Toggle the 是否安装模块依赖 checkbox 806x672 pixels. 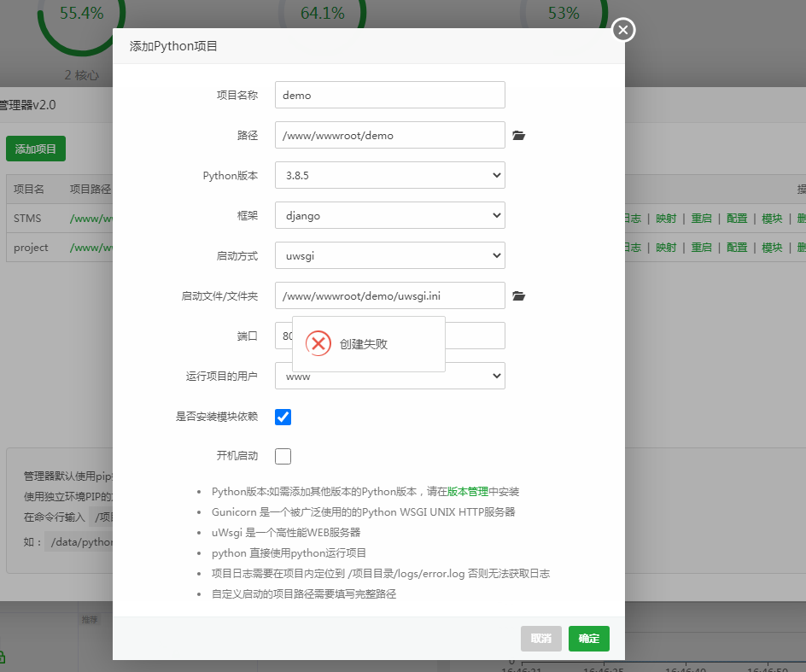283,417
